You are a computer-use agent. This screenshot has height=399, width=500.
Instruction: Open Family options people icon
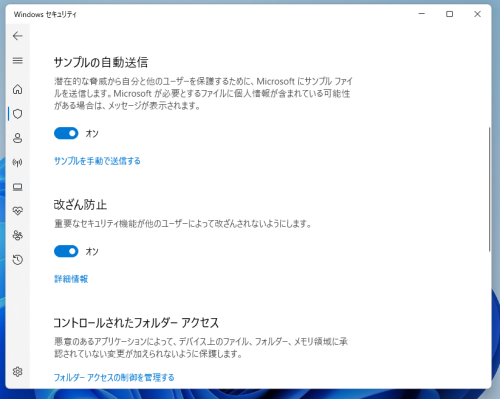click(18, 235)
